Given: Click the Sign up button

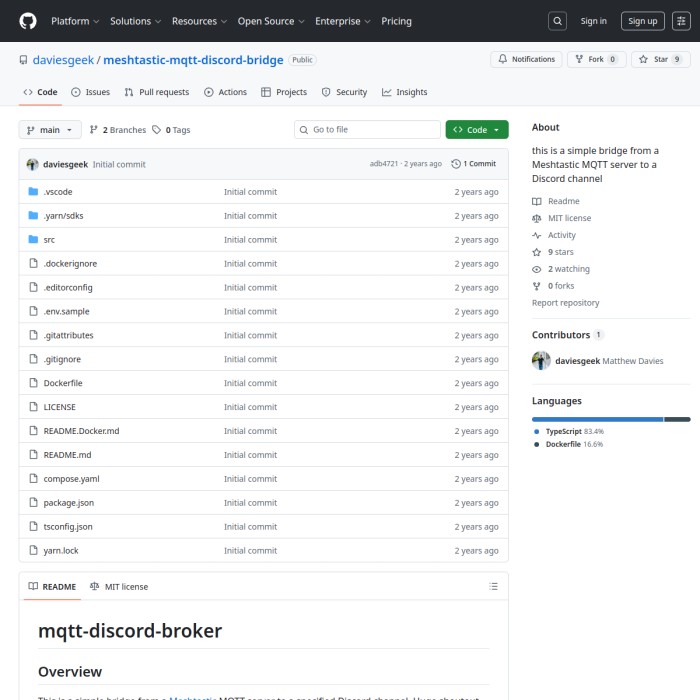Looking at the screenshot, I should (x=642, y=21).
